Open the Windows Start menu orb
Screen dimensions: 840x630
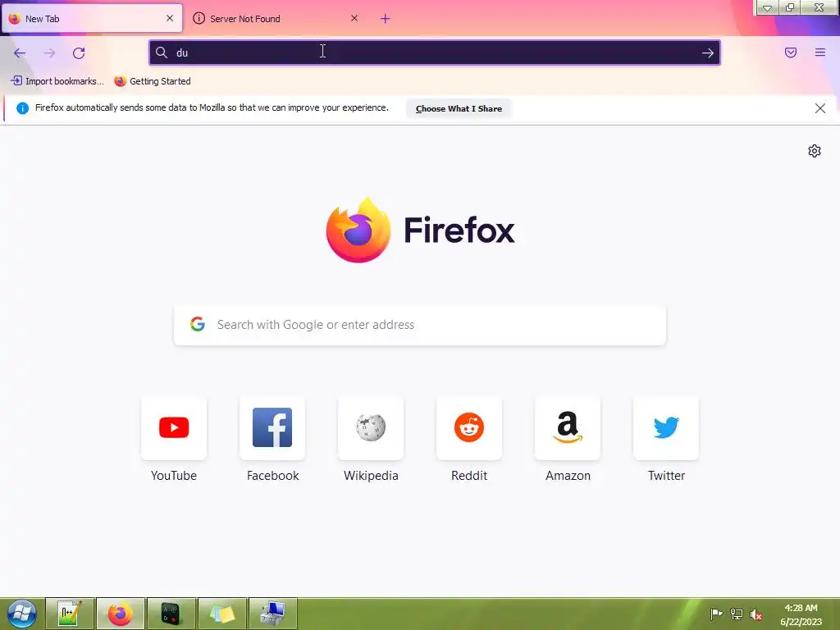click(21, 614)
